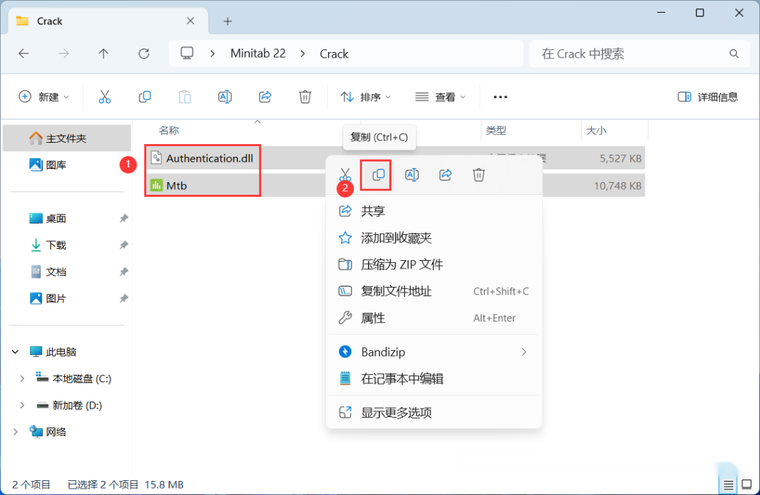
Task: Expand the 网络 tree node
Action: [15, 431]
